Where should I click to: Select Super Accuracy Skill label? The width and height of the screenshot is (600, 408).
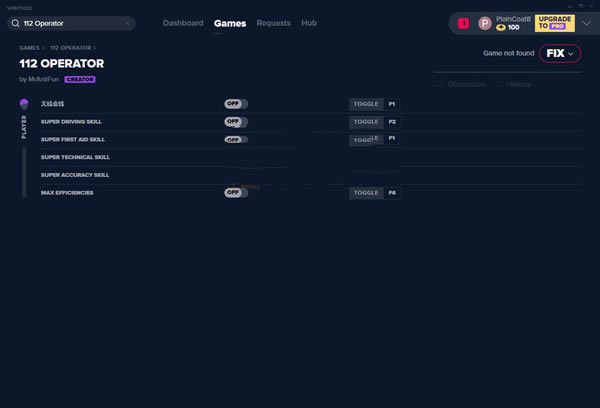[x=75, y=175]
